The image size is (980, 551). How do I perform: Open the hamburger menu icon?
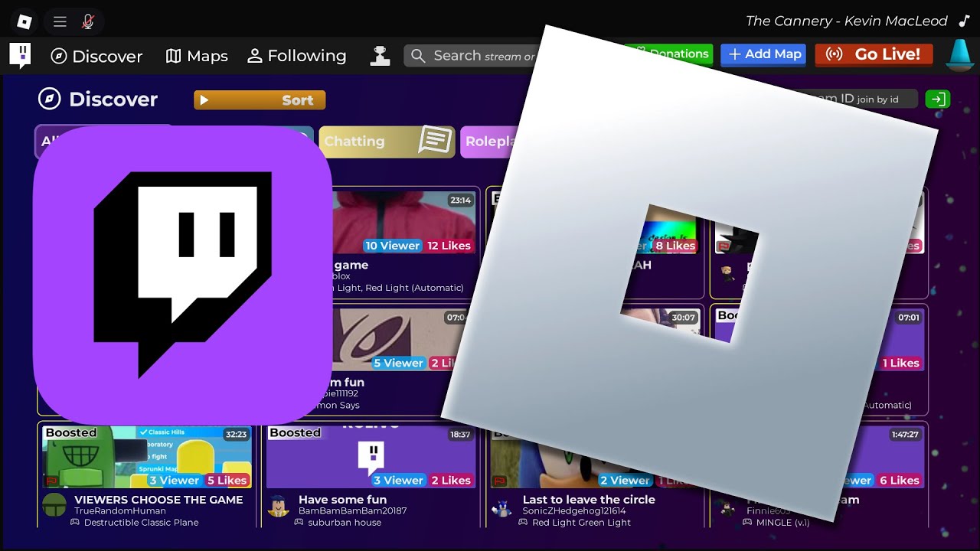(x=60, y=21)
